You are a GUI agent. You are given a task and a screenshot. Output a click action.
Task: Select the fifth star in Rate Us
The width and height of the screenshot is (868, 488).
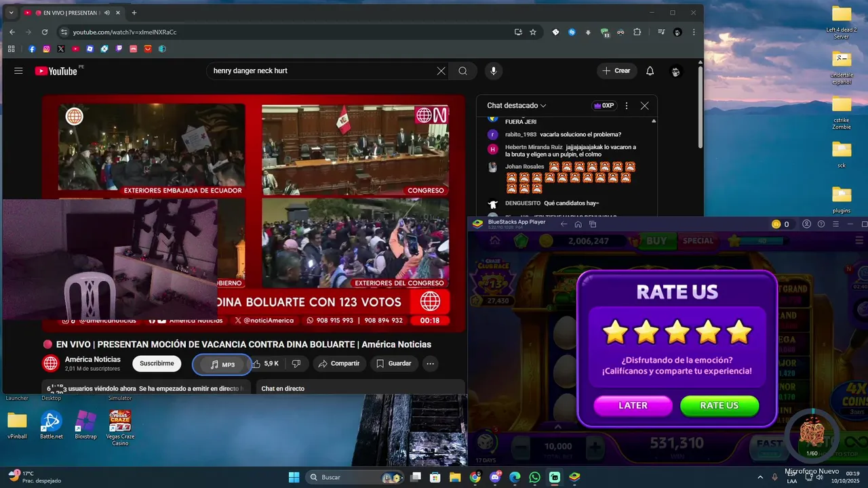pyautogui.click(x=738, y=332)
